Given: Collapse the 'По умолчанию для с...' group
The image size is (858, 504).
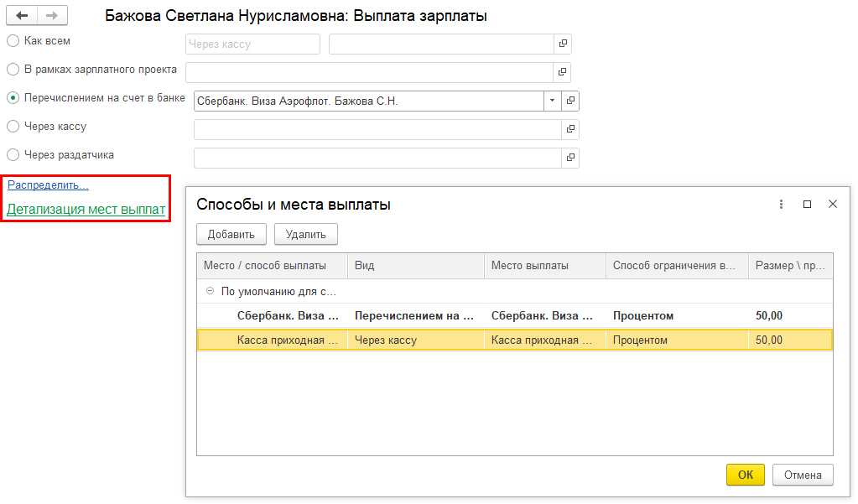Looking at the screenshot, I should pos(208,292).
